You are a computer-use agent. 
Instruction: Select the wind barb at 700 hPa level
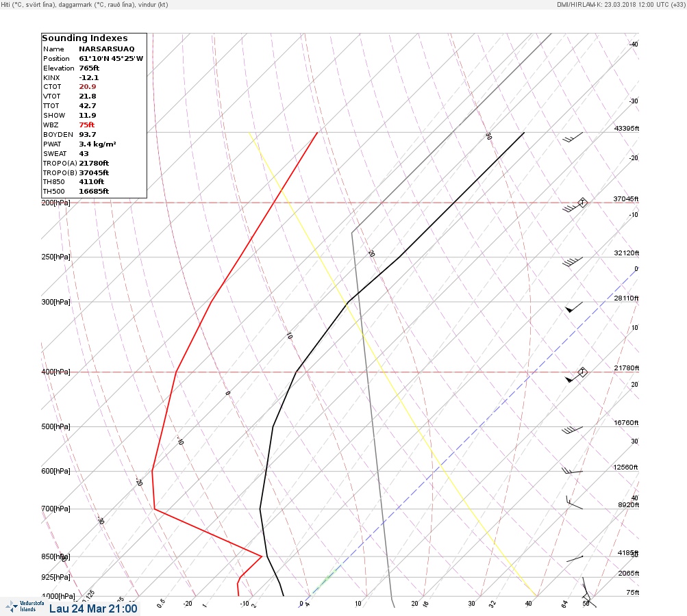(x=574, y=502)
